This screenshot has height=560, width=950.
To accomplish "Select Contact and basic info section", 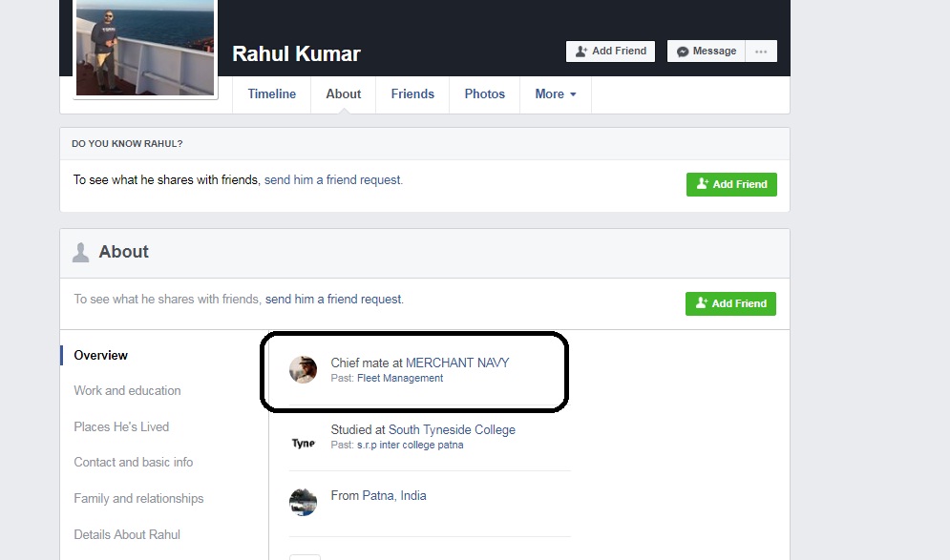I will pyautogui.click(x=134, y=462).
